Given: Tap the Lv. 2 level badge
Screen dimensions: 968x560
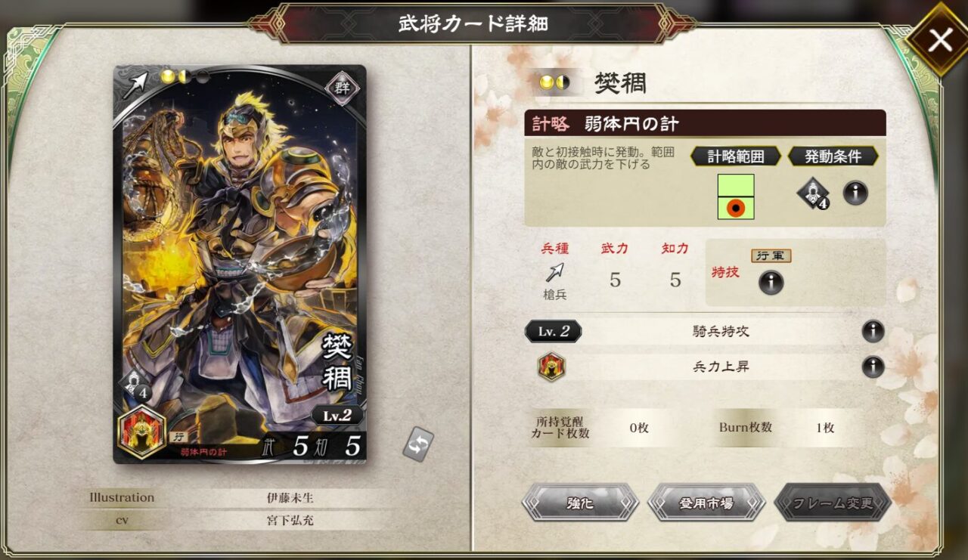Looking at the screenshot, I should coord(553,331).
